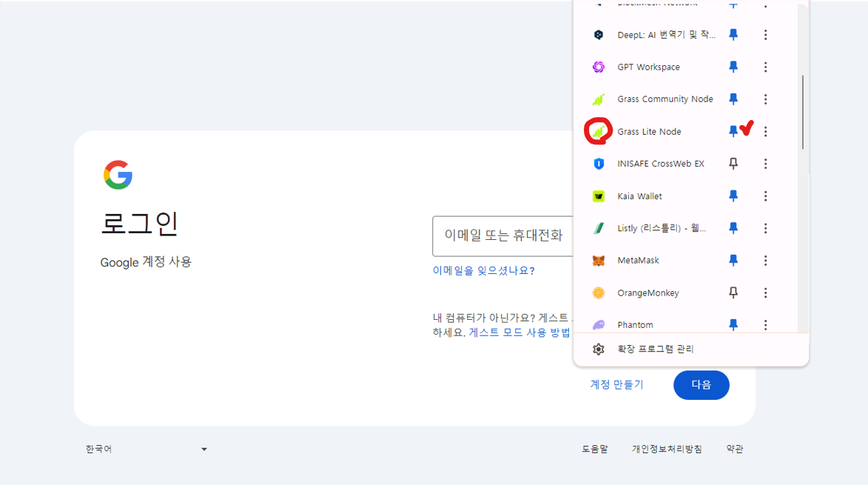This screenshot has width=868, height=485.
Task: Open 확장 프로그램 관리 menu item
Action: (691, 349)
